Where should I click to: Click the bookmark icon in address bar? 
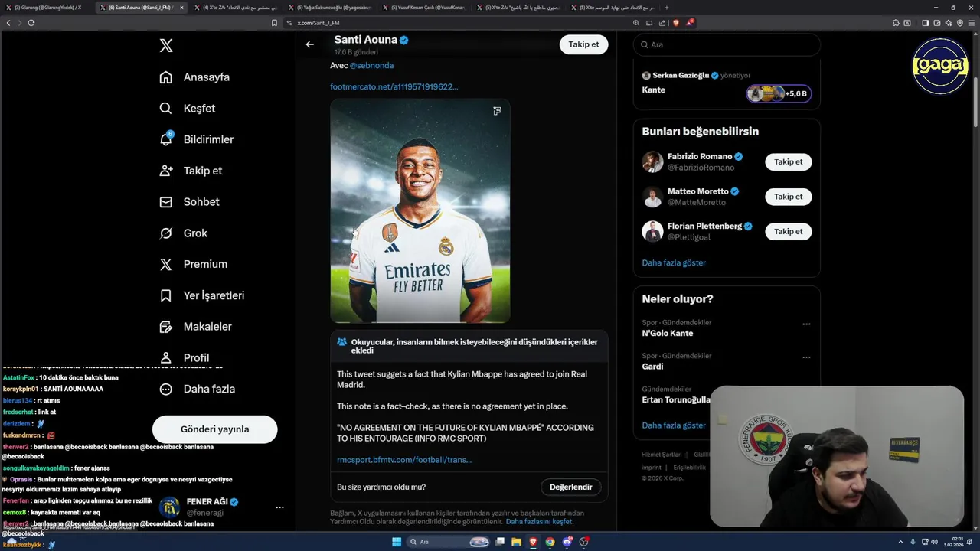[x=275, y=23]
